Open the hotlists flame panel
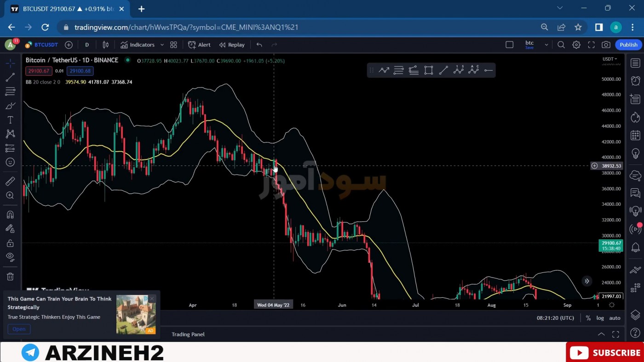This screenshot has height=362, width=644. [635, 117]
